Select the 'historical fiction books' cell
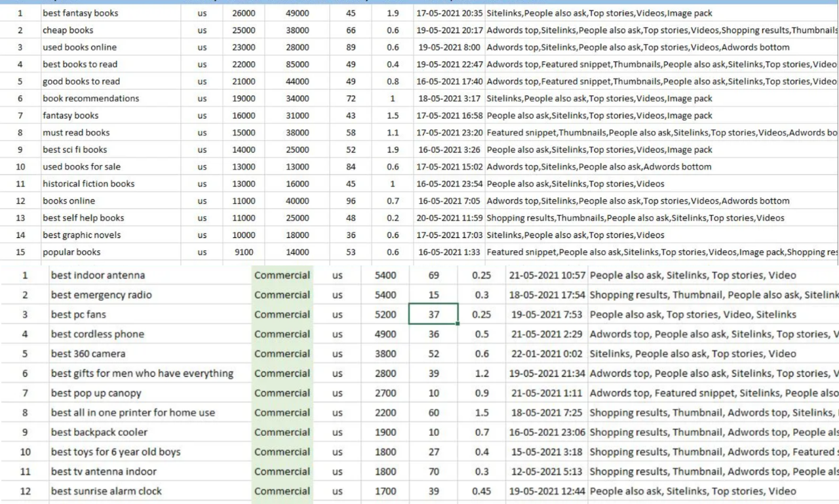Viewport: 839px width, 504px height. 88,184
